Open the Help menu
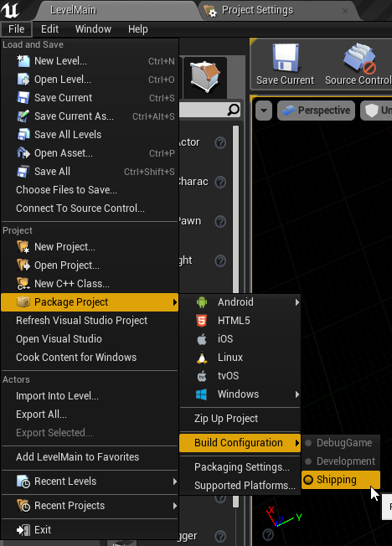392x546 pixels. (138, 29)
